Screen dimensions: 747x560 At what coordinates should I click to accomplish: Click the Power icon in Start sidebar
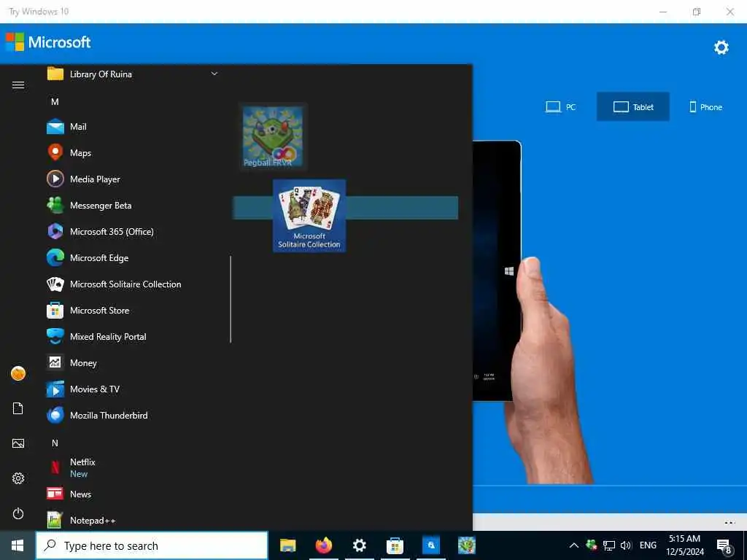tap(18, 513)
